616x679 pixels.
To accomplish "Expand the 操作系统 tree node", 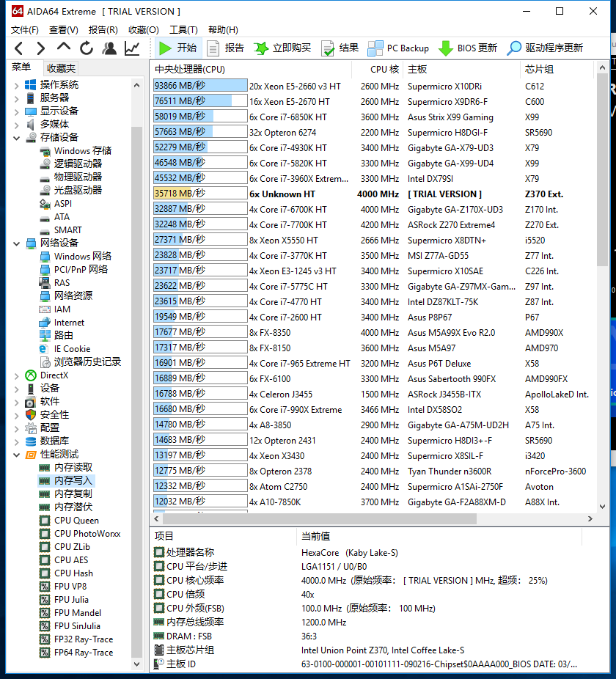I will 16,85.
